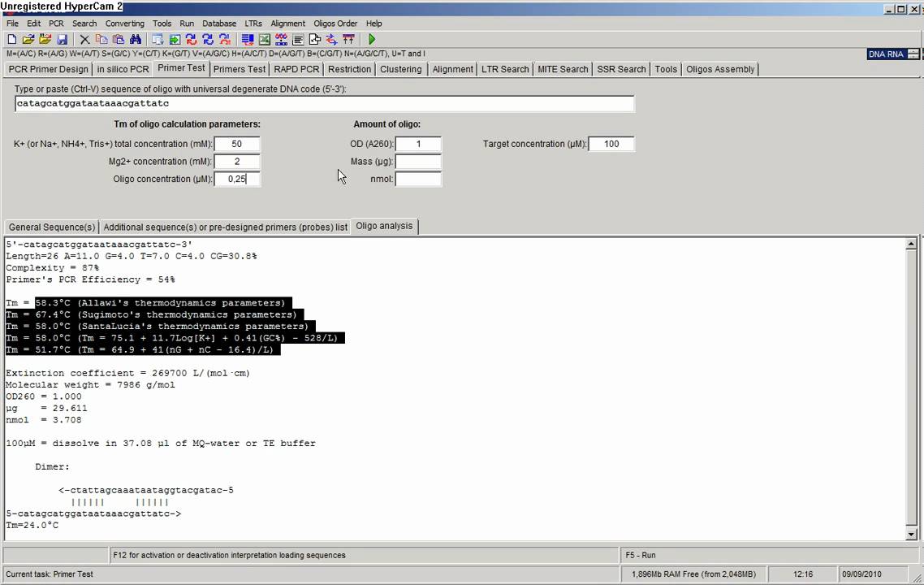Show Additional sequence(s) or pre-designed primers list tab
924x585 pixels.
(225, 227)
